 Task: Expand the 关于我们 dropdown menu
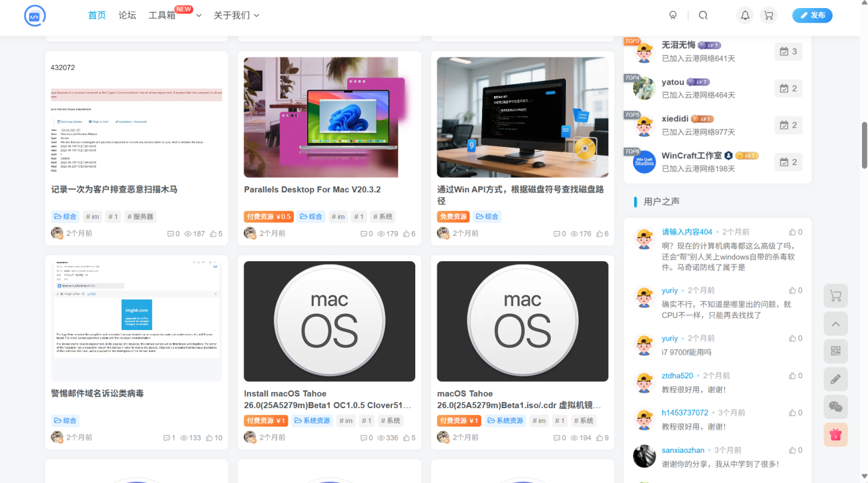(x=236, y=15)
